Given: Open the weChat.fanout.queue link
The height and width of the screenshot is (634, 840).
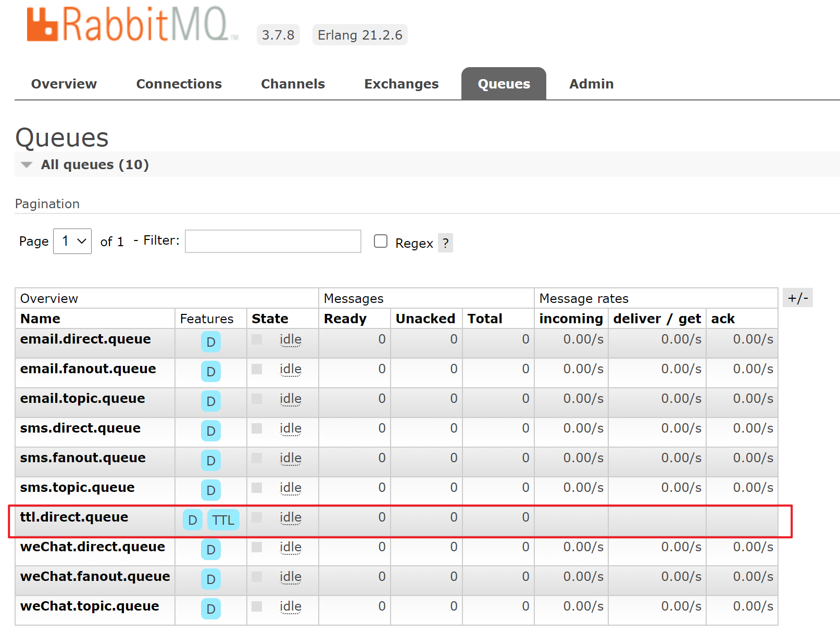Looking at the screenshot, I should 95,576.
